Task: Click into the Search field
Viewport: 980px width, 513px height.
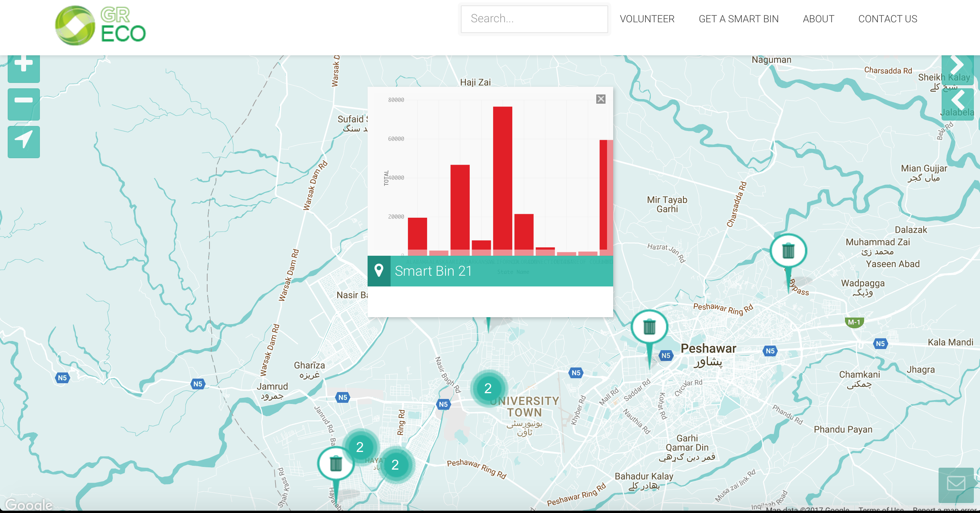Action: [534, 19]
